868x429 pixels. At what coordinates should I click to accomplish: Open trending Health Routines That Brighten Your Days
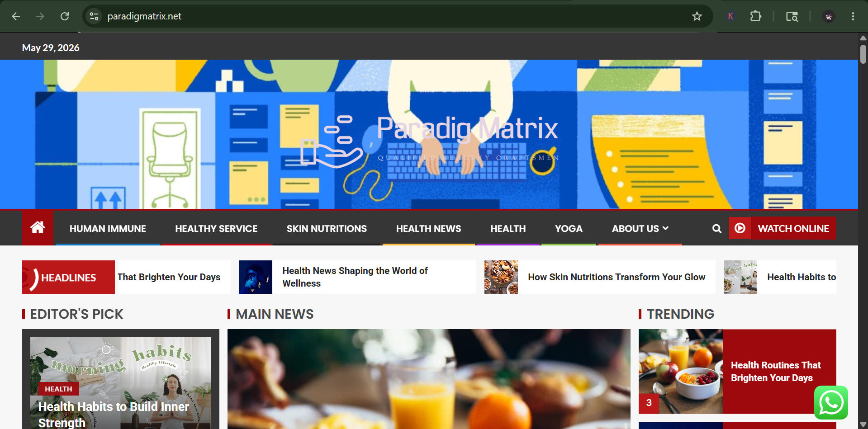pos(776,372)
